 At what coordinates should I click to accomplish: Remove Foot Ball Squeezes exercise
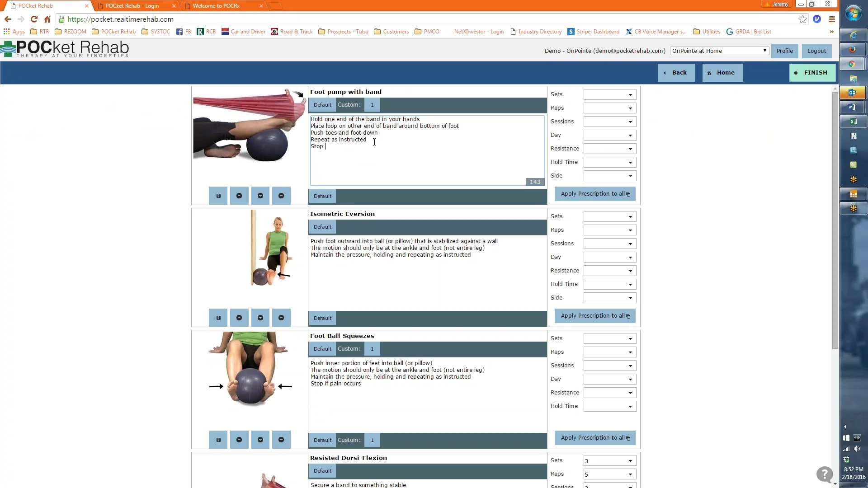pos(281,440)
